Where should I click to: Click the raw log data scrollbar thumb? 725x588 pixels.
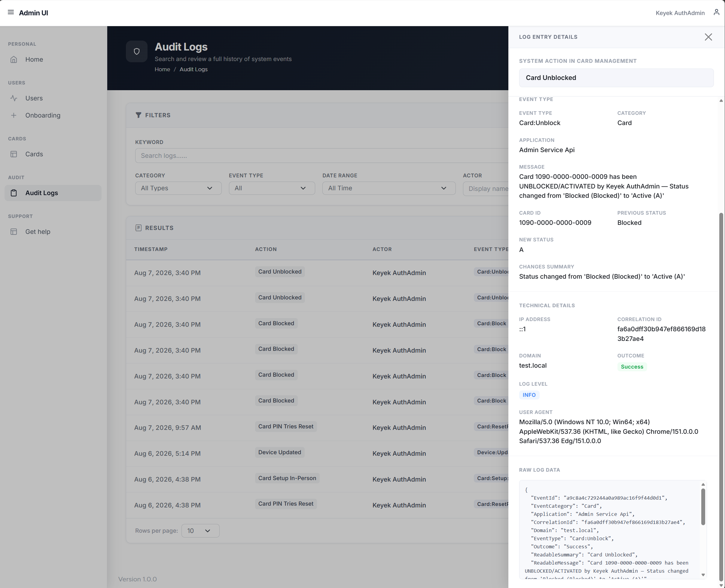click(703, 507)
